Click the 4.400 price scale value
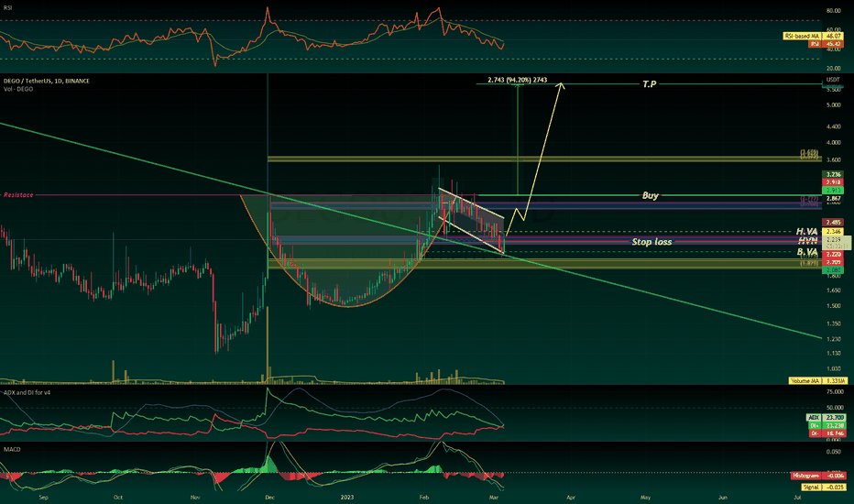The image size is (854, 504). (833, 126)
